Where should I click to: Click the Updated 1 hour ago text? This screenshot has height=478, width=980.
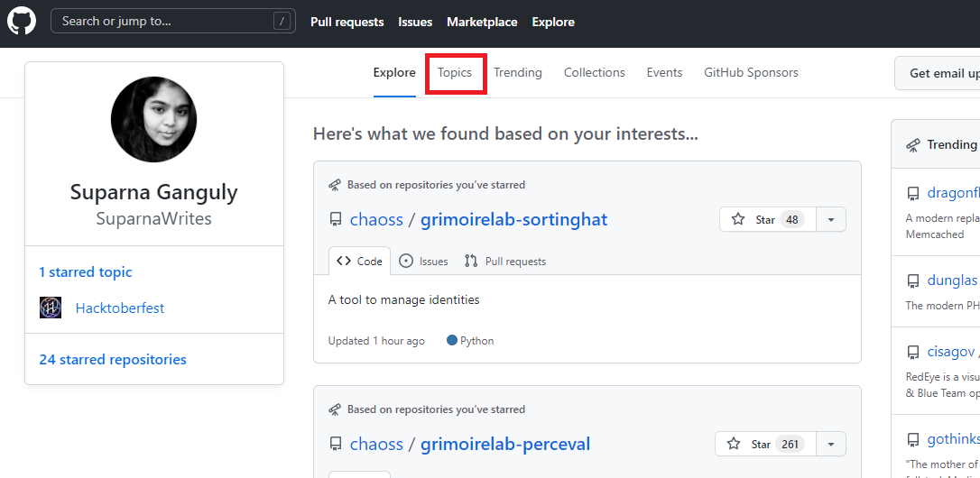376,341
